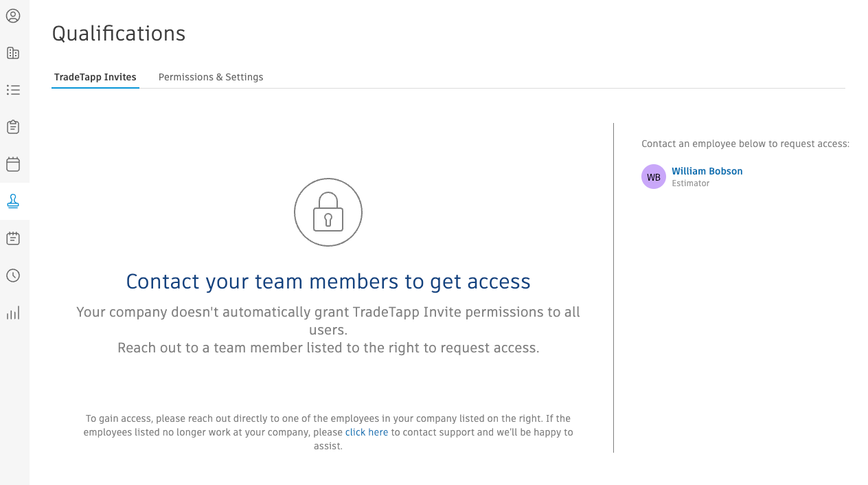Open the blank calendar sidebar icon
The image size is (868, 485).
(x=13, y=164)
